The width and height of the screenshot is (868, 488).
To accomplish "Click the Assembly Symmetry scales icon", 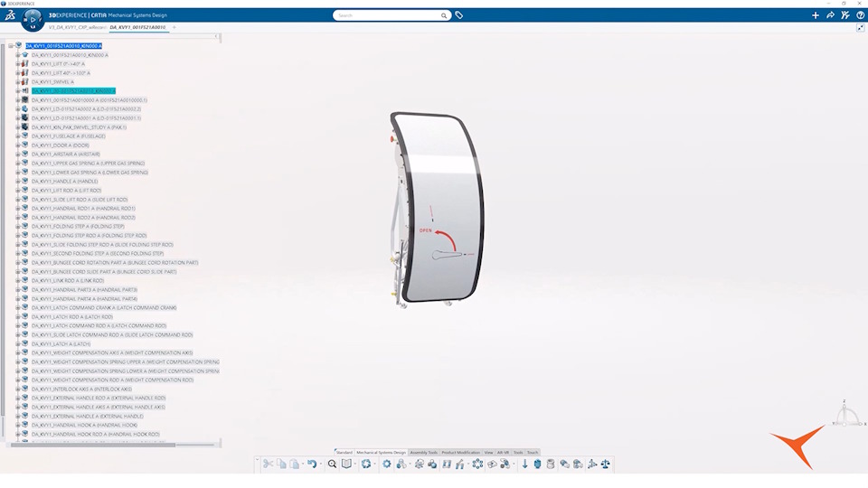I will click(x=606, y=465).
